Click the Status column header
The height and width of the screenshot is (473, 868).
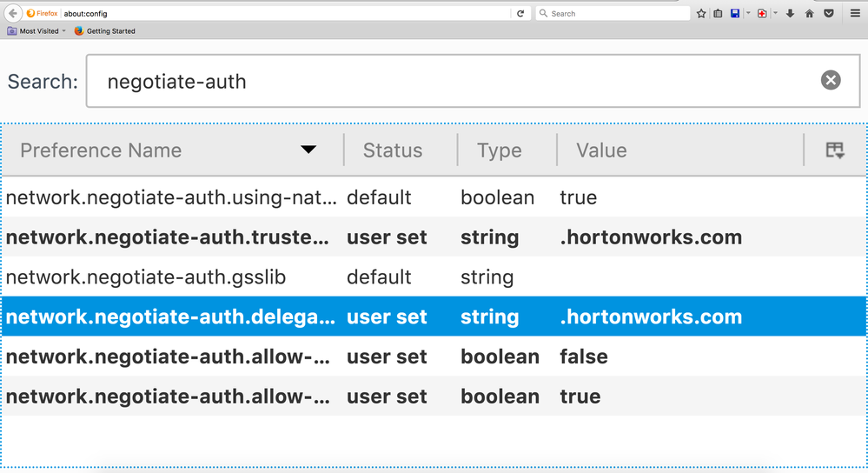coord(393,150)
